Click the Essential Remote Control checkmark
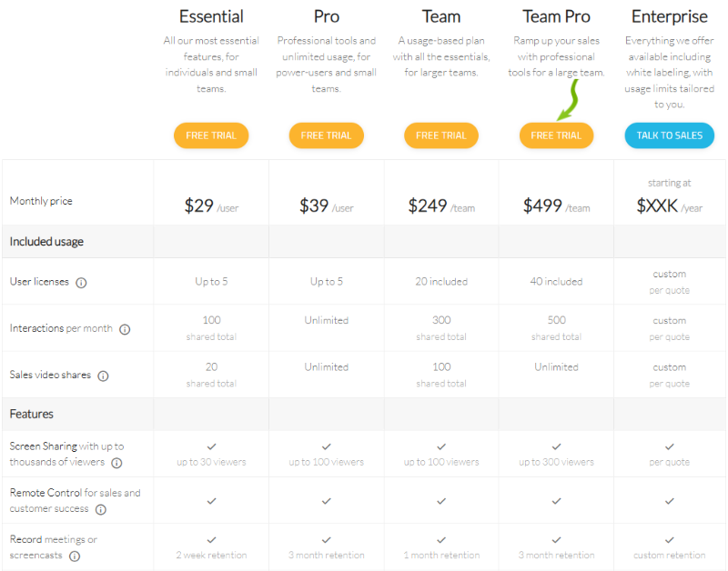 (x=211, y=501)
